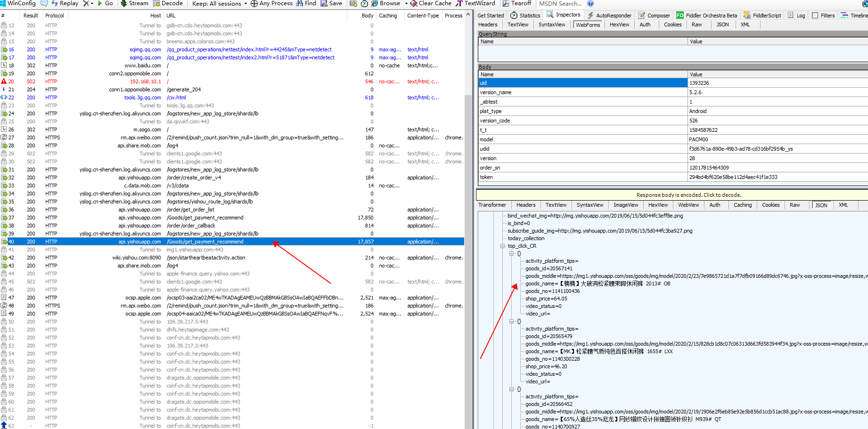Select response WebView tab

point(688,205)
